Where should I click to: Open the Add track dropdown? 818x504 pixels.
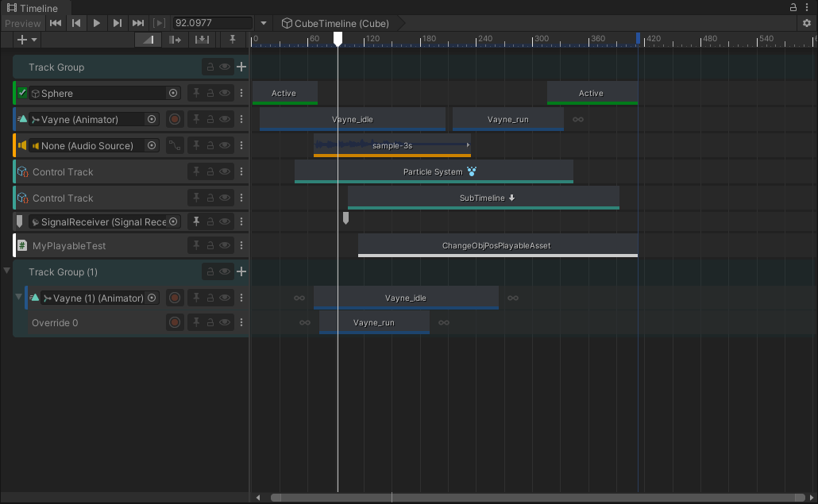click(26, 40)
